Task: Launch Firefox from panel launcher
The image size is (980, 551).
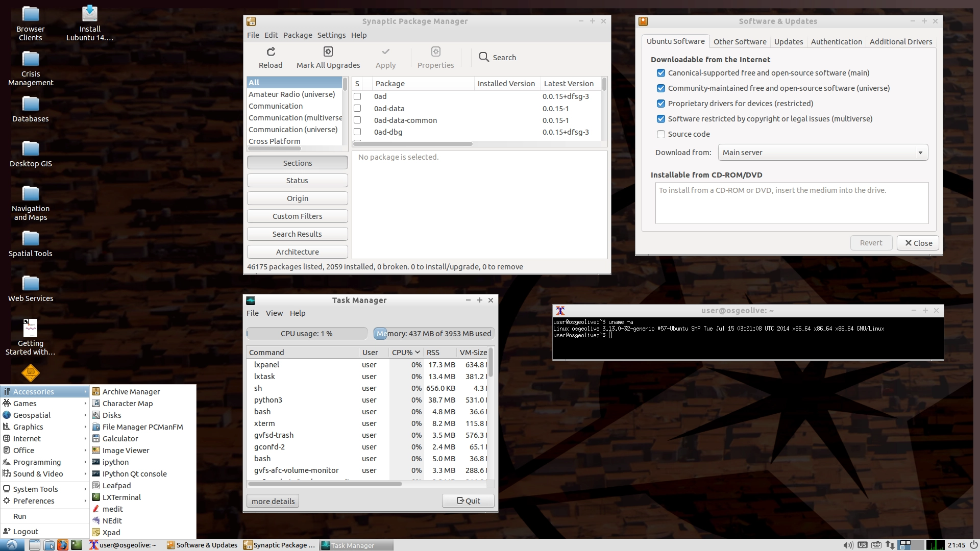Action: (62, 545)
